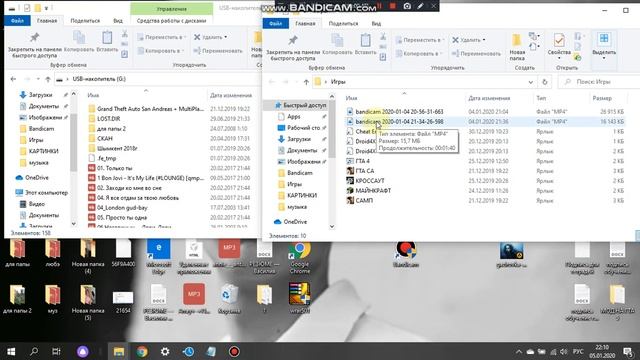Screen dimensions: 640x360
Task: Click the Bandicam record icon in the taskbar
Action: coord(234,351)
